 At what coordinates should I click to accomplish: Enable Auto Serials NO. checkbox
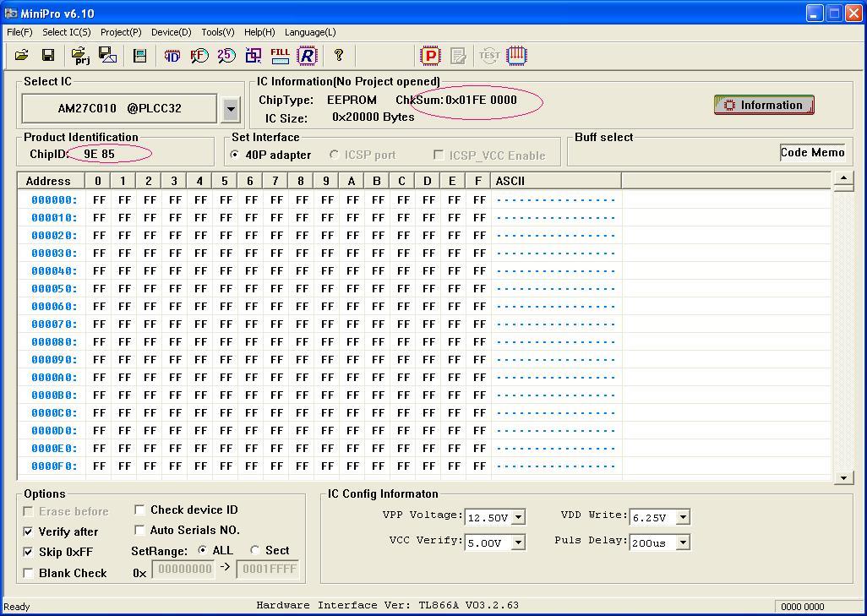coord(140,531)
